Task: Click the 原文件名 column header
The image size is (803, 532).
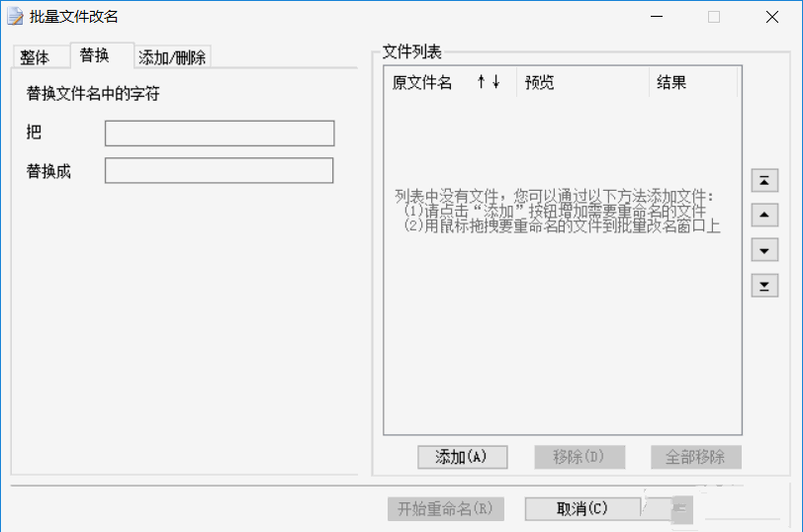Action: [422, 83]
